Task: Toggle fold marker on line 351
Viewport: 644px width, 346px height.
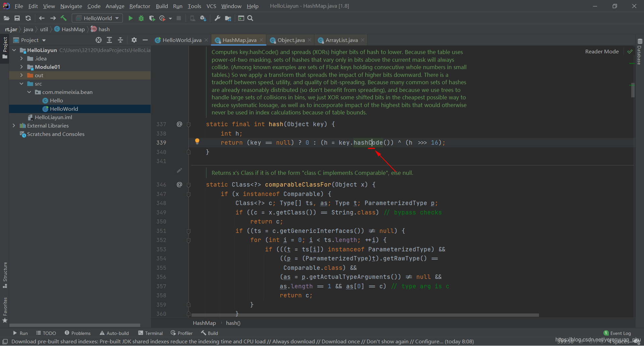Action: 189,231
